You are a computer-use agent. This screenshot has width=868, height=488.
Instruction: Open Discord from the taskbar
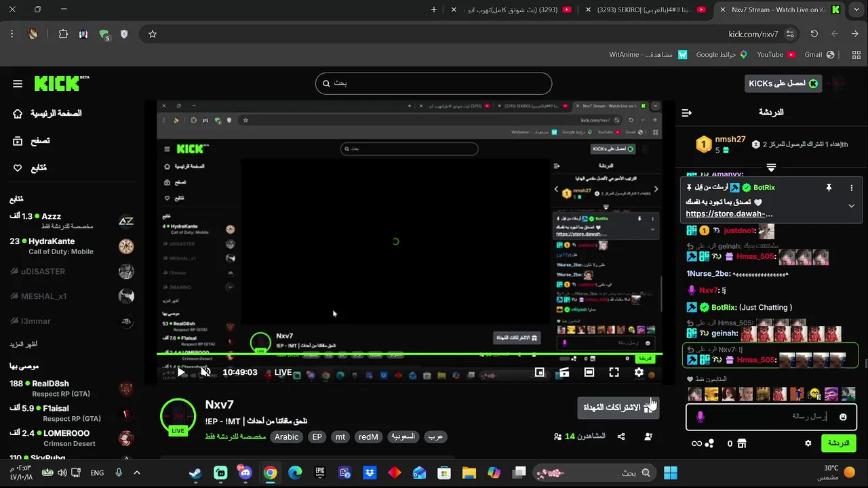(245, 472)
